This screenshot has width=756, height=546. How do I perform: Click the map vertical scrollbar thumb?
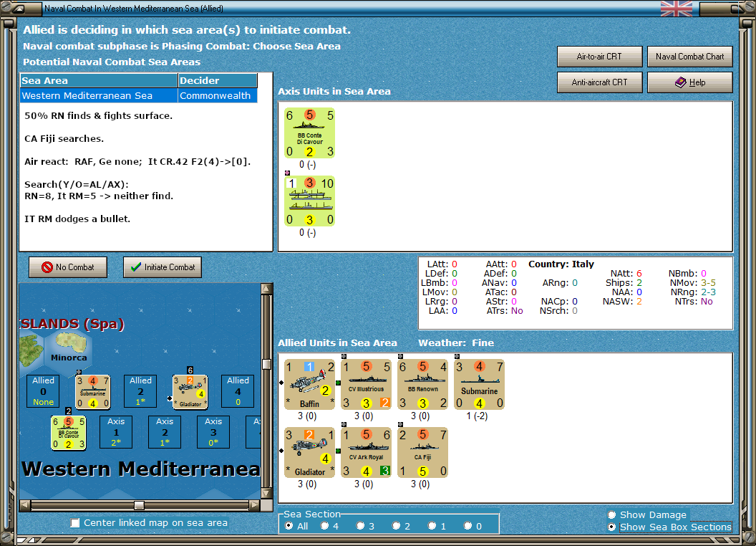pos(266,364)
